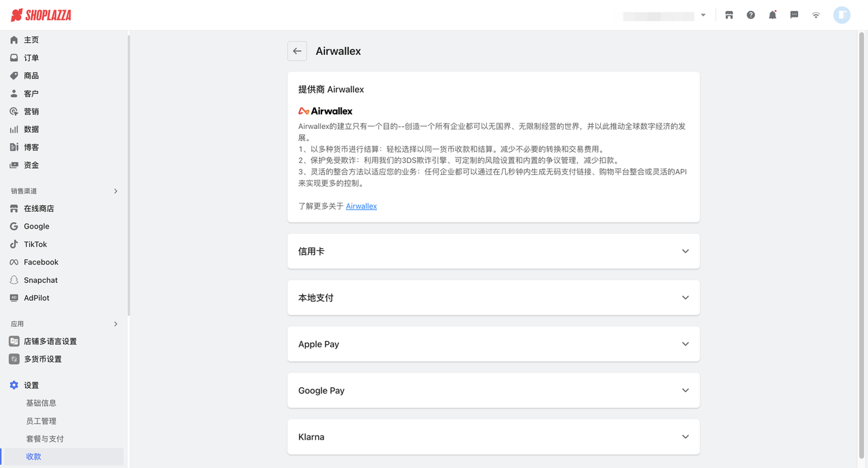Expand the Klarna payment section
The image size is (868, 468).
point(494,437)
